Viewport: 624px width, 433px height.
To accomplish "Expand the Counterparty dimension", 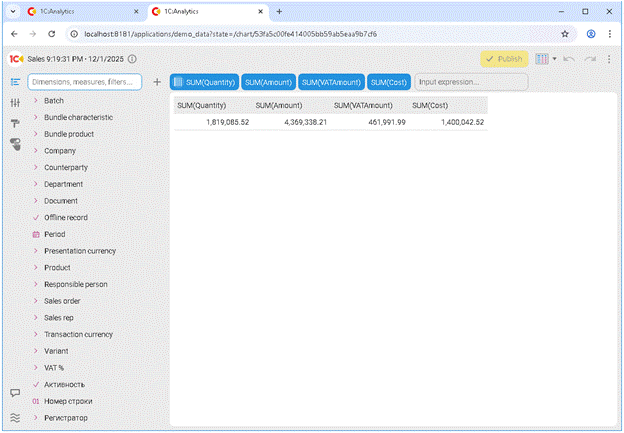I will click(x=36, y=167).
